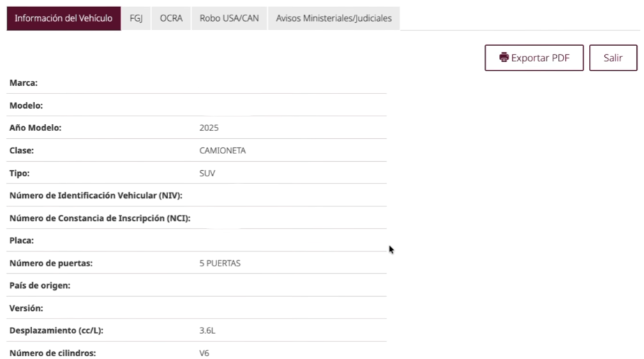
Task: Click the Año Modelo: label
Action: pyautogui.click(x=36, y=128)
